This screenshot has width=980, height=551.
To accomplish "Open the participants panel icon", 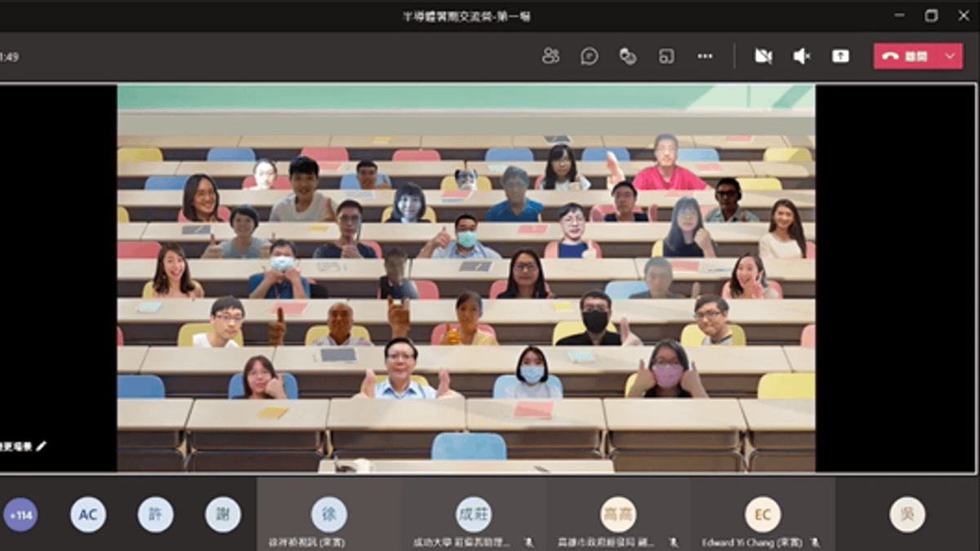I will pyautogui.click(x=550, y=56).
